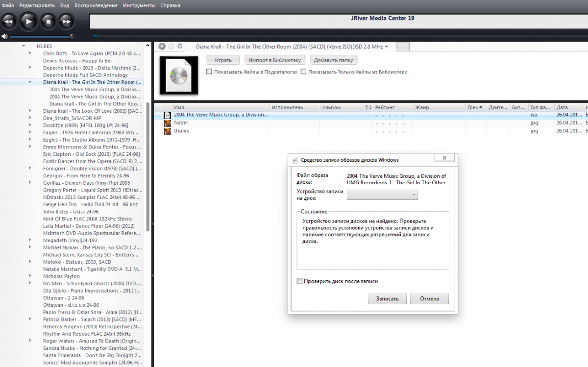This screenshot has height=367, width=588.
Task: Sort by the Альбом column header
Action: point(346,107)
